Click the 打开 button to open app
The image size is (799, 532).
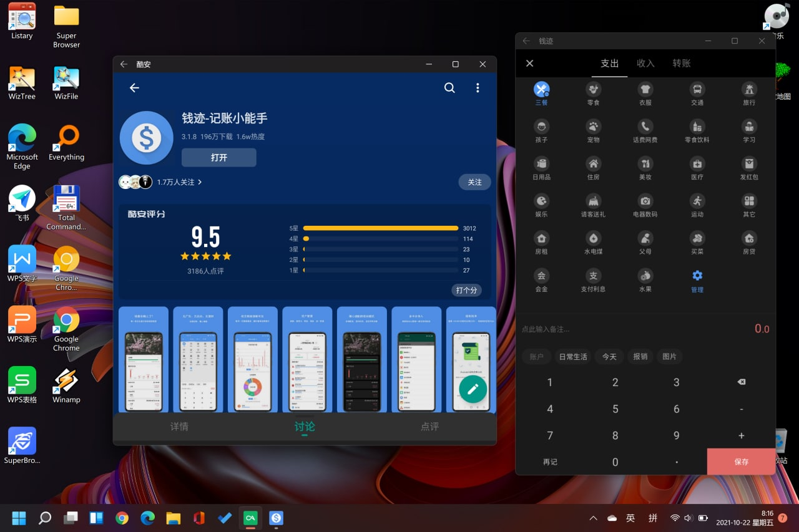218,158
